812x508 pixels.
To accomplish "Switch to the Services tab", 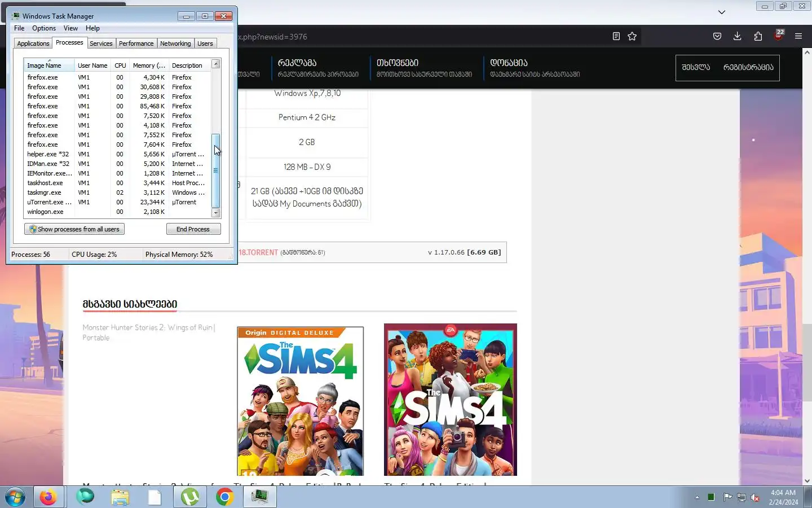I will [x=101, y=43].
